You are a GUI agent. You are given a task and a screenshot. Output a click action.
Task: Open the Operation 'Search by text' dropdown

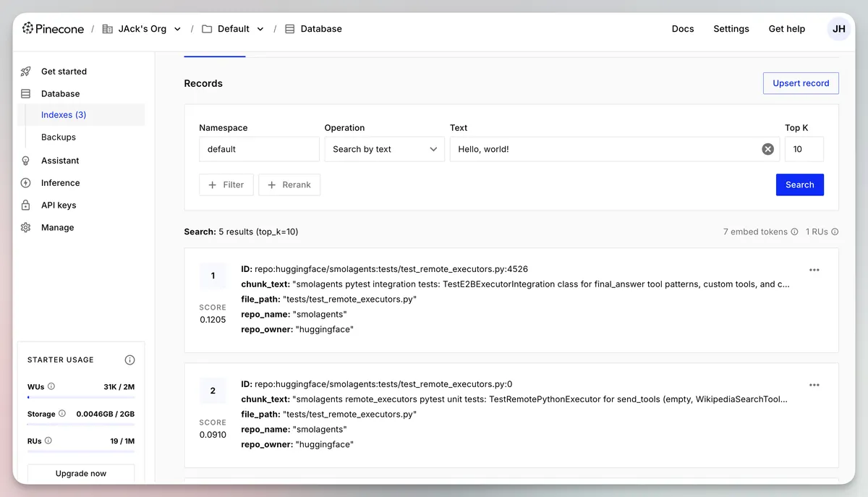pyautogui.click(x=384, y=149)
